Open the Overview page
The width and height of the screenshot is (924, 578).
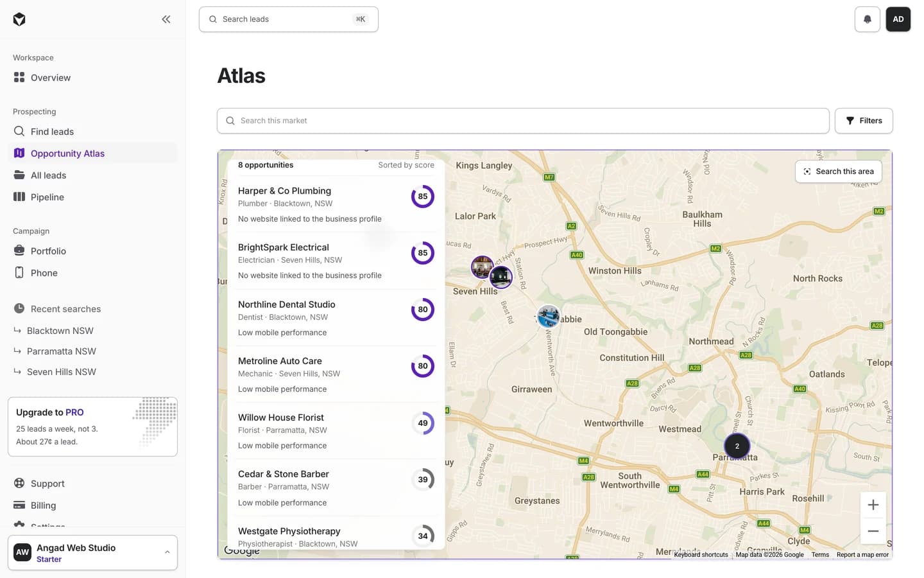(x=92, y=77)
